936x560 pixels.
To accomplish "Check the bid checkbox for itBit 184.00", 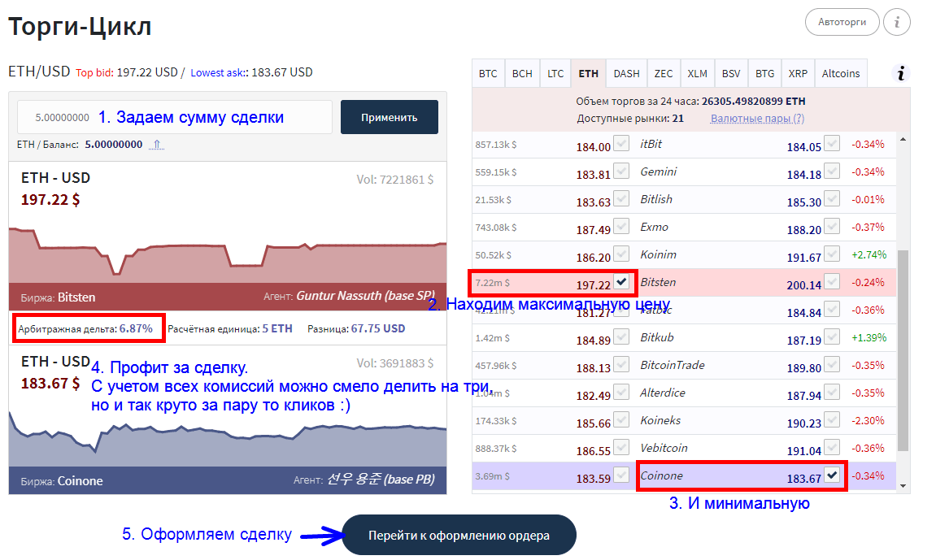I will click(x=621, y=144).
